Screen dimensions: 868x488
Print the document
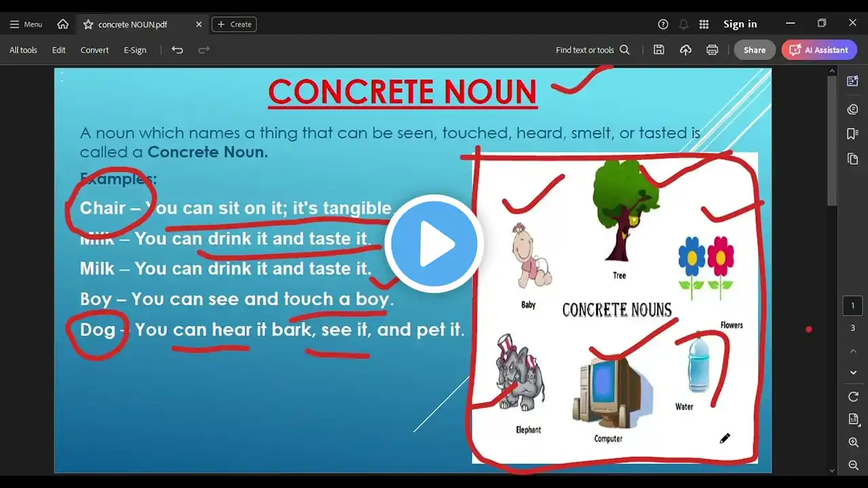[x=712, y=50]
